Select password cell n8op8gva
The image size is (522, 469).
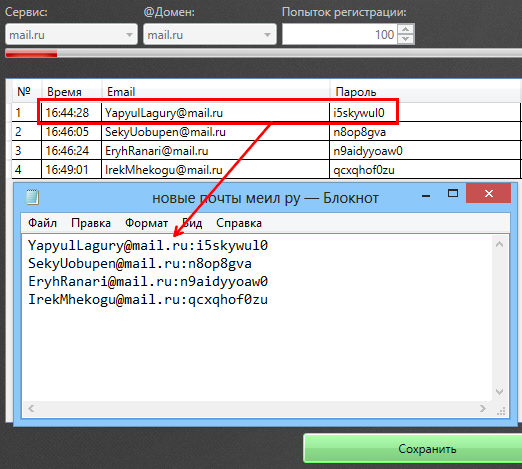click(425, 132)
